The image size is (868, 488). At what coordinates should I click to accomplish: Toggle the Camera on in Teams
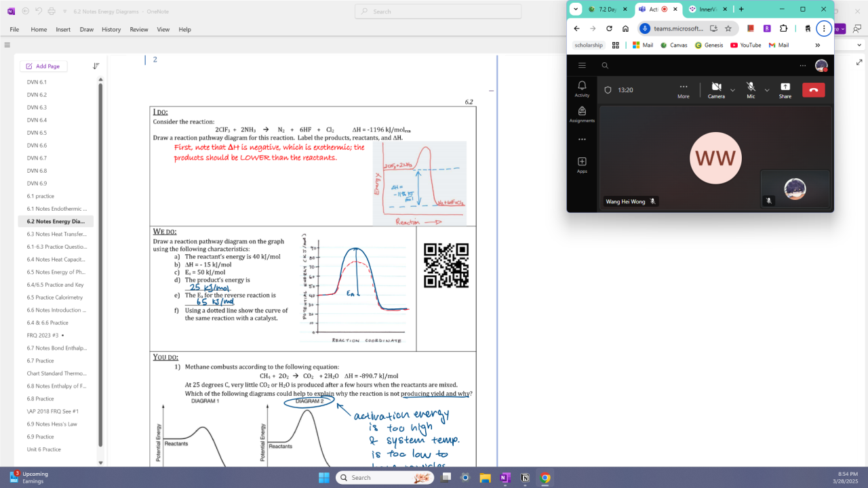(x=716, y=89)
